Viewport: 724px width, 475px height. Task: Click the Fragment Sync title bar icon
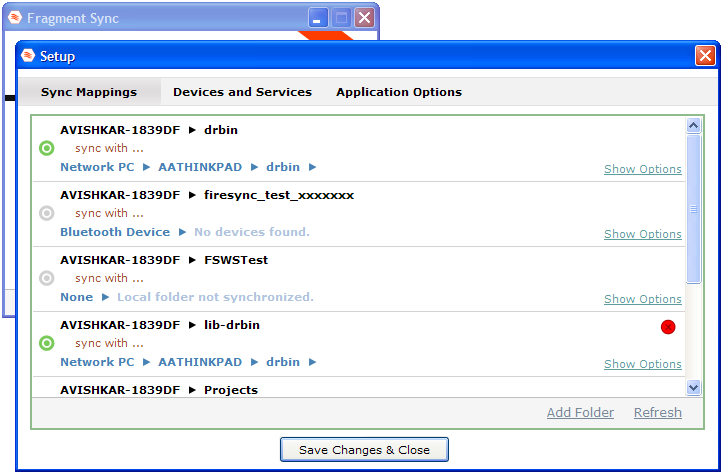click(15, 18)
